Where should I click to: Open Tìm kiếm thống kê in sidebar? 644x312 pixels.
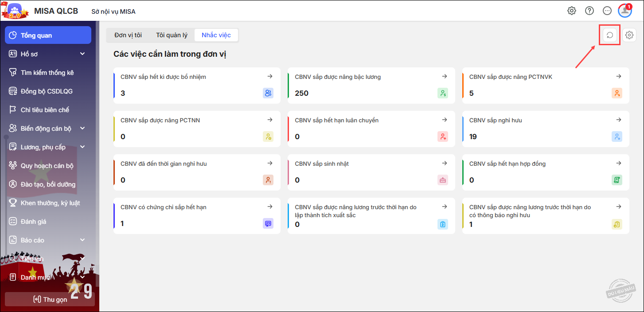[47, 73]
